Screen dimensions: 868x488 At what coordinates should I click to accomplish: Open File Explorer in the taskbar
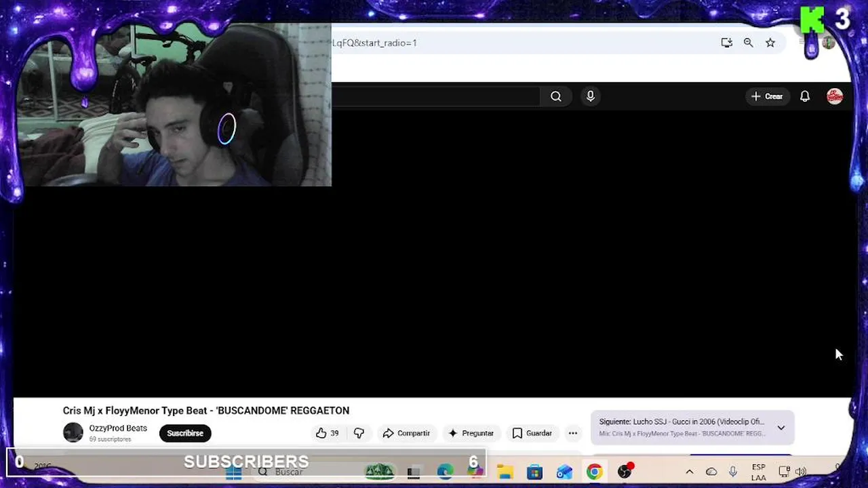pos(505,472)
